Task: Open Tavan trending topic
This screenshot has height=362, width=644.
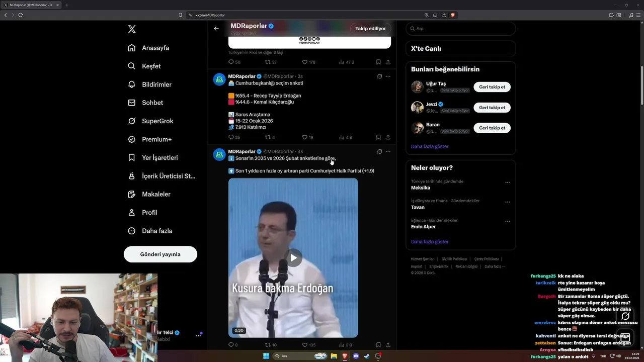Action: [x=418, y=207]
